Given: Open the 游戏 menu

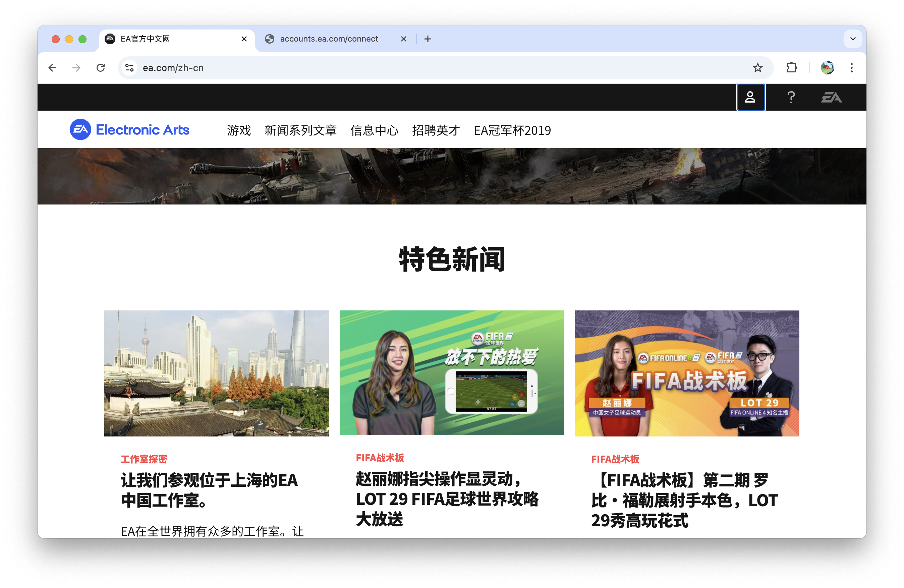Looking at the screenshot, I should click(239, 130).
